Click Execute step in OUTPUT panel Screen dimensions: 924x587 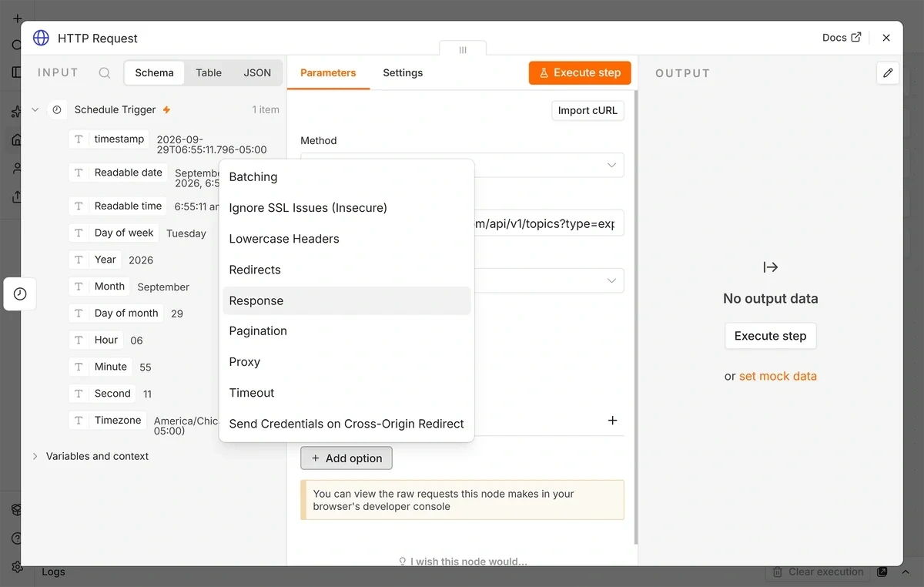[770, 336]
